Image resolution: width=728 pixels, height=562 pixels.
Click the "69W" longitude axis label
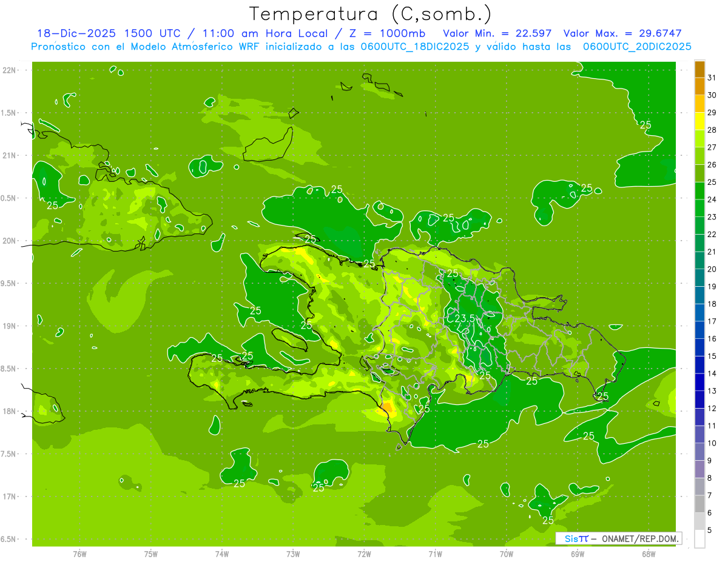pos(577,554)
